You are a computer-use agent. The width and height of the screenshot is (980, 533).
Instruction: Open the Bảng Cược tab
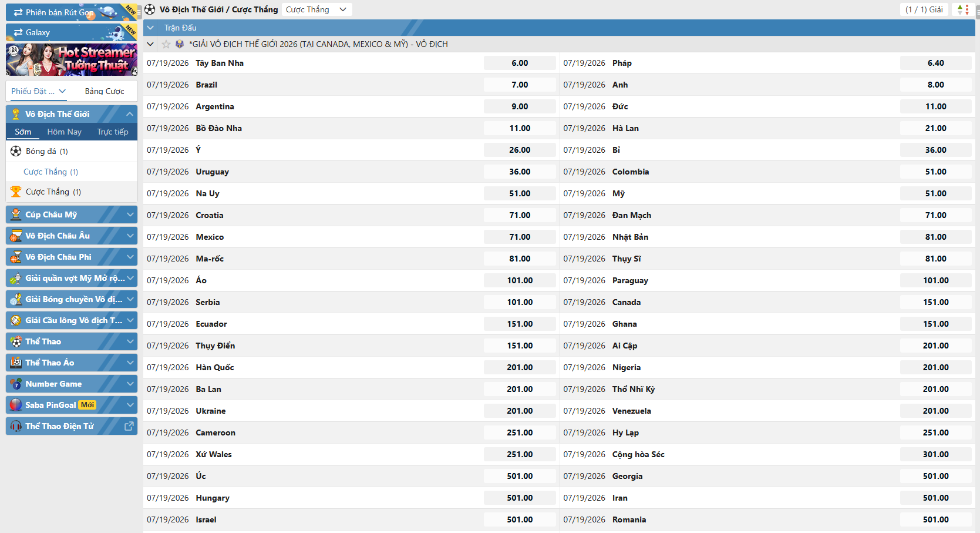click(105, 91)
